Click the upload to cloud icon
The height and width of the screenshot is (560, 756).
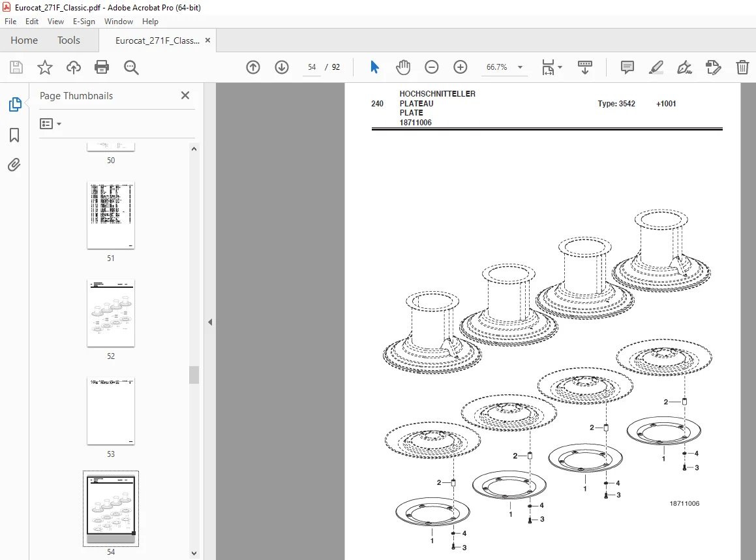point(73,67)
